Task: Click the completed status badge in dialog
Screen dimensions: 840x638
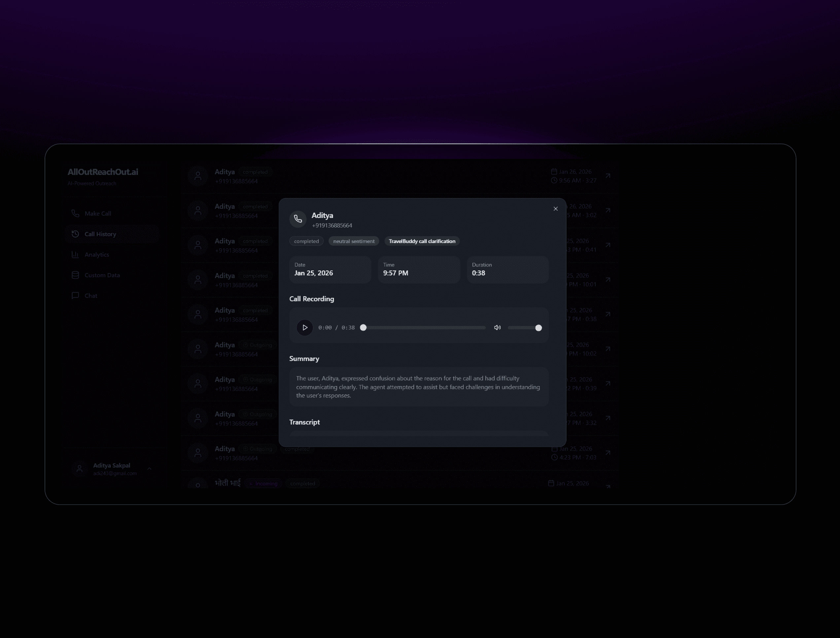Action: point(306,241)
